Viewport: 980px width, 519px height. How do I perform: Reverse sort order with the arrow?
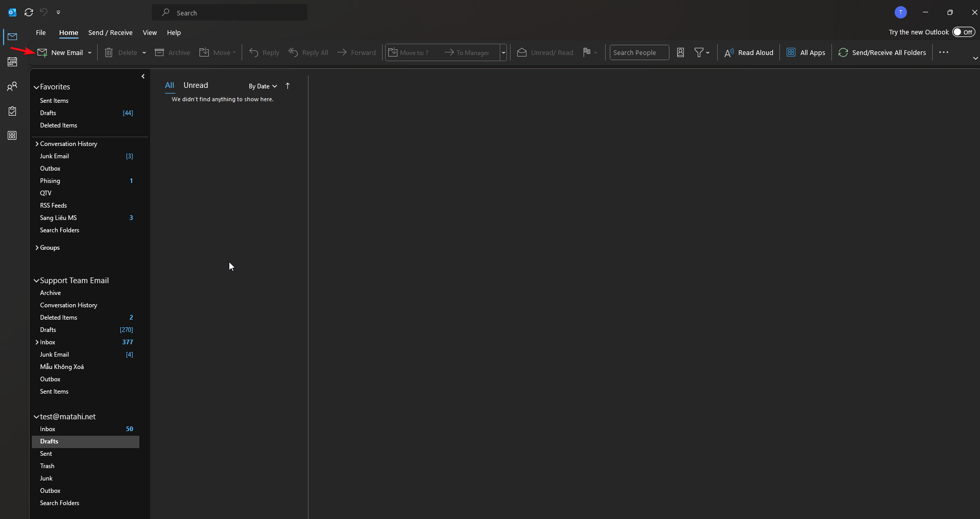288,86
